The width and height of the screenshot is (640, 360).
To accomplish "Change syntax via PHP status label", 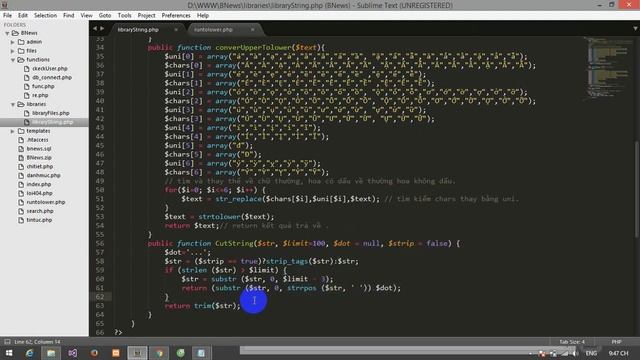I will (616, 342).
